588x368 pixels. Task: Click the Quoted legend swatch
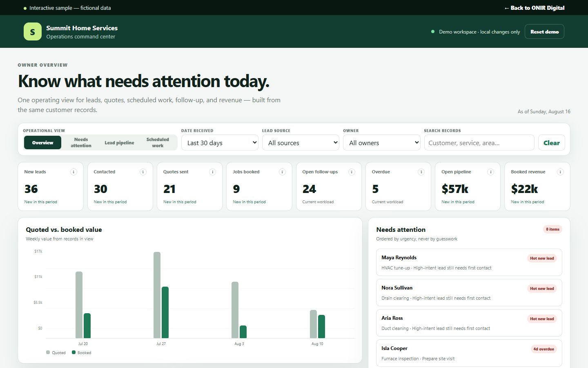[x=48, y=352]
